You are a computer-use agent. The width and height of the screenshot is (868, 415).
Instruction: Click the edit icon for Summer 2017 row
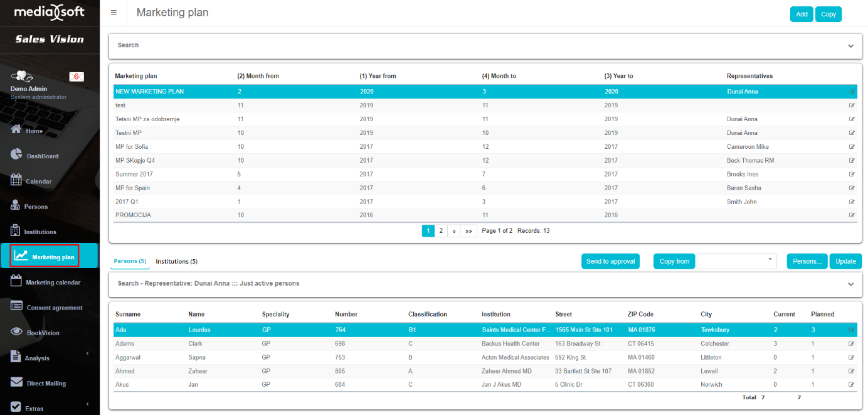click(x=852, y=175)
